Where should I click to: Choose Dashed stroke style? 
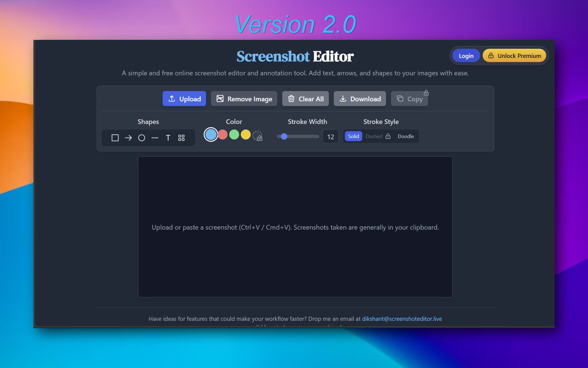(x=374, y=136)
